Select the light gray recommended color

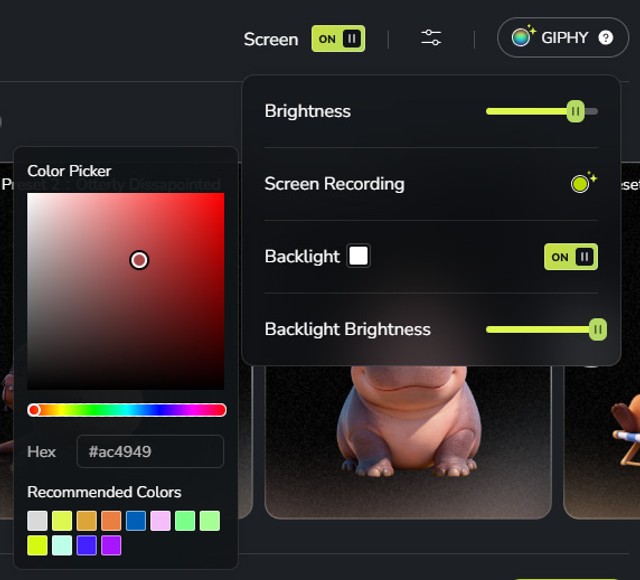click(38, 521)
